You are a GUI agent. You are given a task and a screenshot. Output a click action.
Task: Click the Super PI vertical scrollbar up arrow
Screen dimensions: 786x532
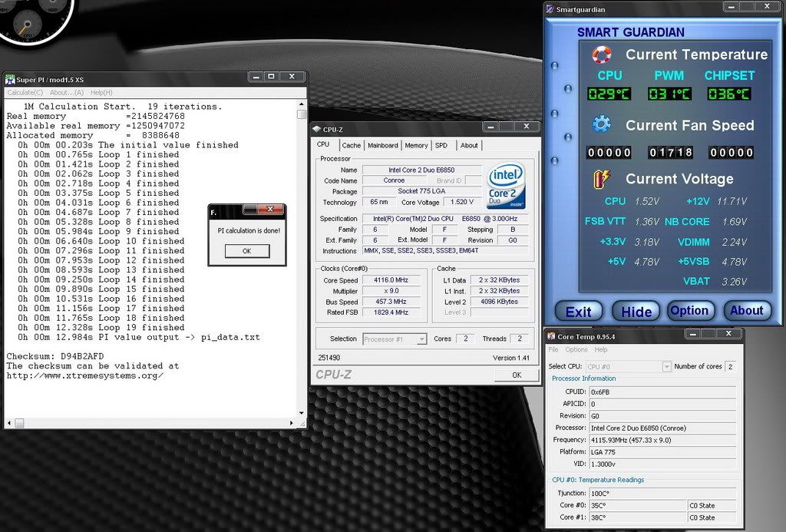301,104
